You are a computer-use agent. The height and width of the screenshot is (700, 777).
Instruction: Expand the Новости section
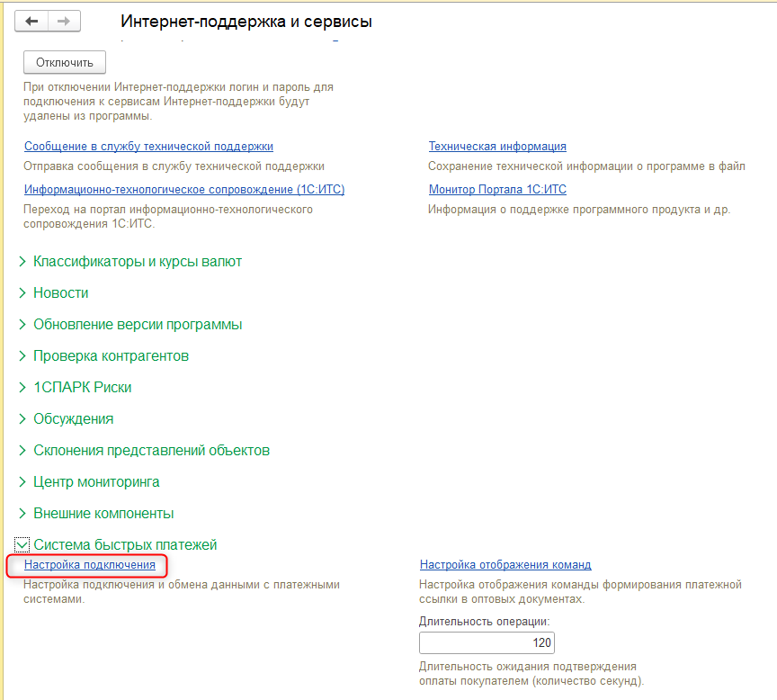(x=54, y=293)
